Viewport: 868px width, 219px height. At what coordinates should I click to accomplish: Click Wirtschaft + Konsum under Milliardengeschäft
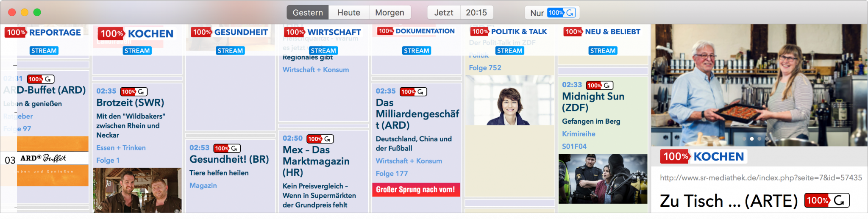(x=409, y=161)
